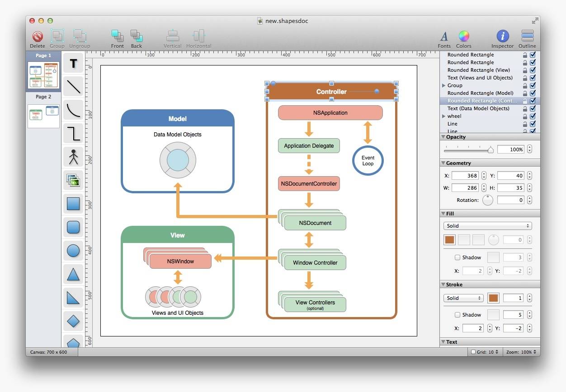The image size is (566, 392).
Task: Select Page 1 thumbnail
Action: tap(43, 75)
